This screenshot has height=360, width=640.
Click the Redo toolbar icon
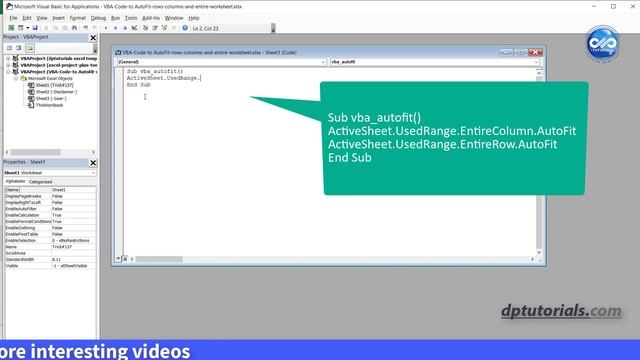[x=95, y=28]
